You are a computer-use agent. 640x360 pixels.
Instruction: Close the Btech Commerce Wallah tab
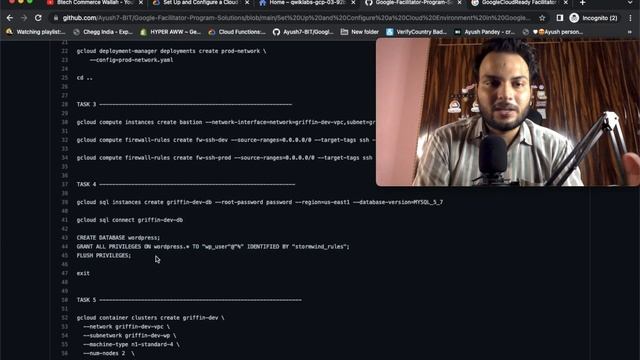141,3
